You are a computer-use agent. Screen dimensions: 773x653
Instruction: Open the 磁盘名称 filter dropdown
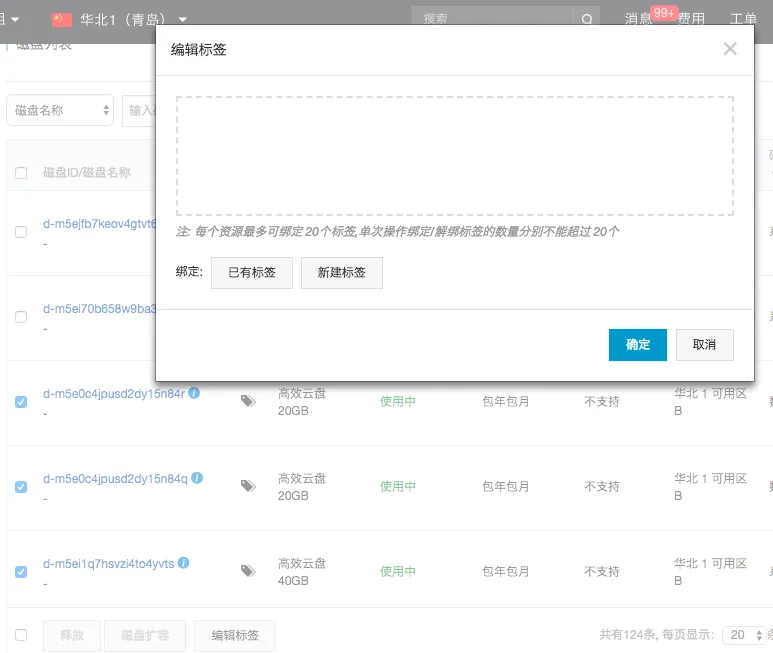pos(60,110)
